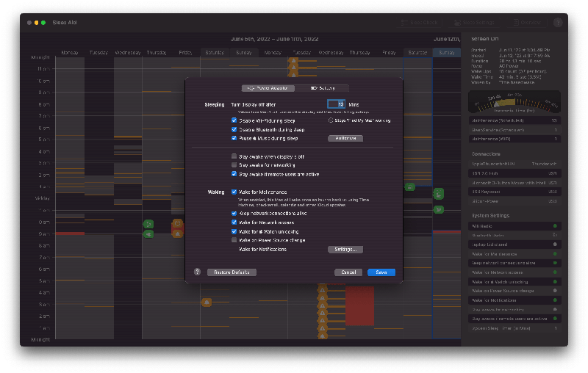Click the question mark help button in dialog
588x373 pixels.
click(x=197, y=272)
